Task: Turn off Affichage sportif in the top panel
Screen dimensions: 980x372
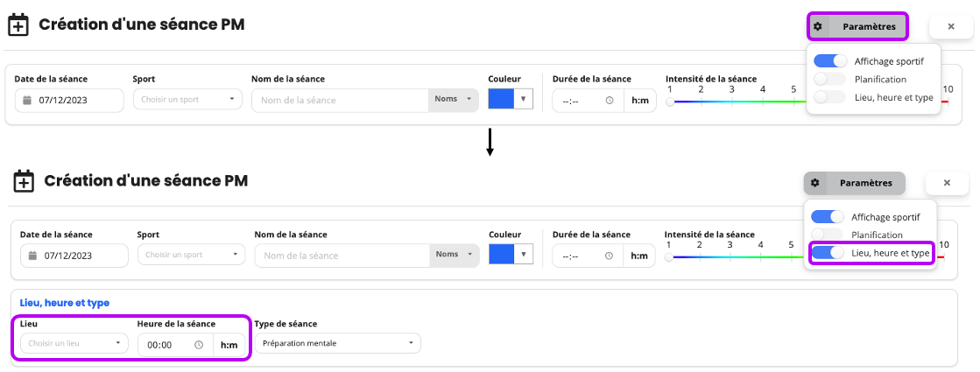Action: coord(830,61)
